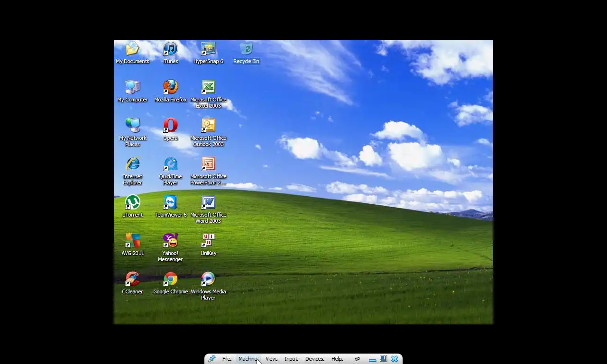Open the Input menu
Screen dimensions: 607x364
(x=291, y=359)
